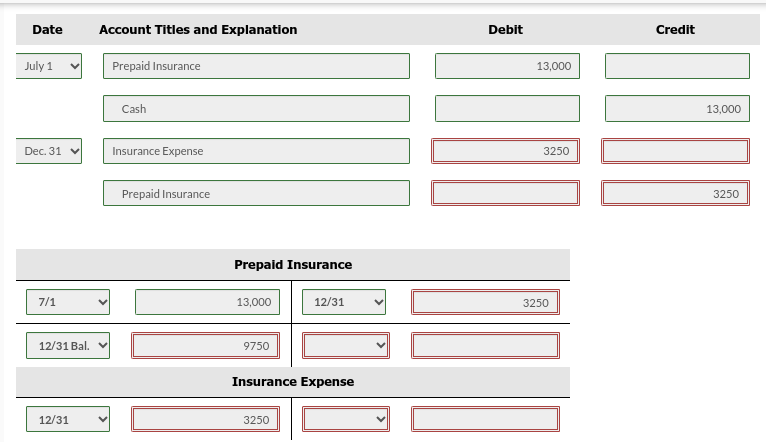Open the 12/31 Bal. dropdown
Screen dimensions: 766x442
[x=68, y=345]
